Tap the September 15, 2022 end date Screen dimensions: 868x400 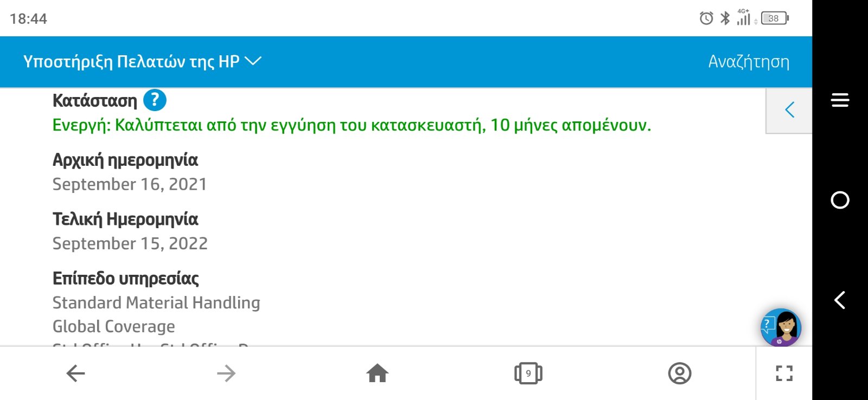point(130,243)
